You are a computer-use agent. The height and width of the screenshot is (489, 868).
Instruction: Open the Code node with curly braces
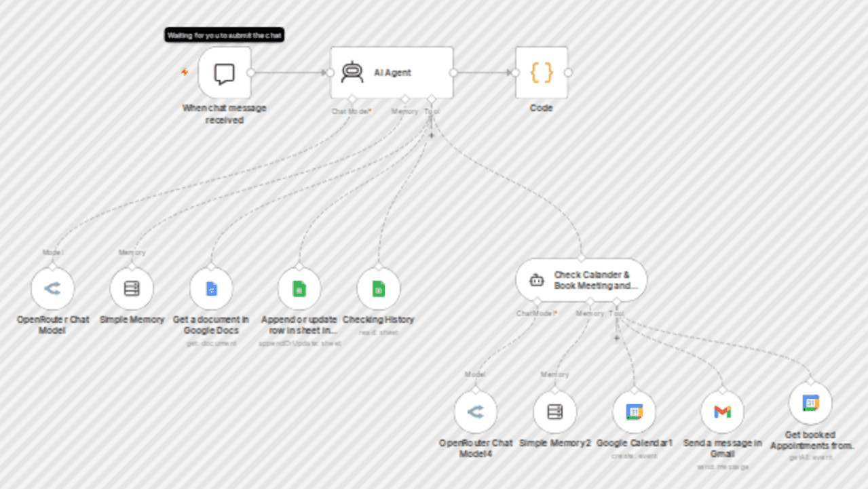[x=541, y=73]
